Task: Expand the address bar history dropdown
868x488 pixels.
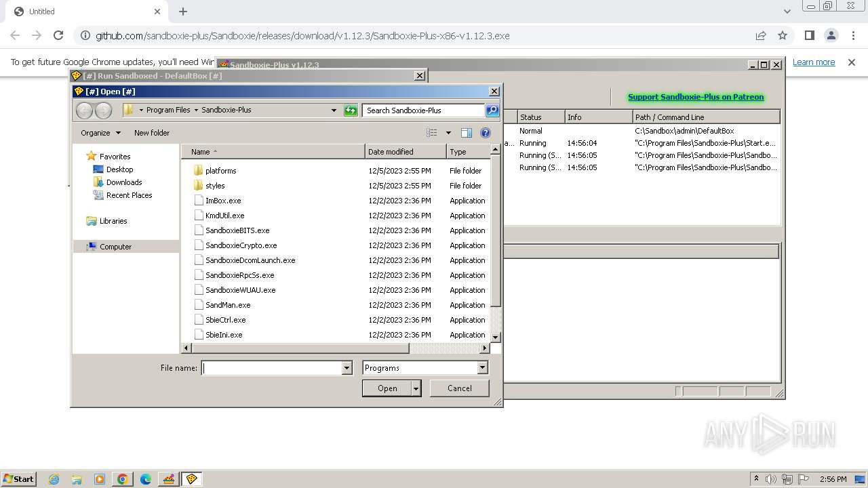Action: coord(334,110)
